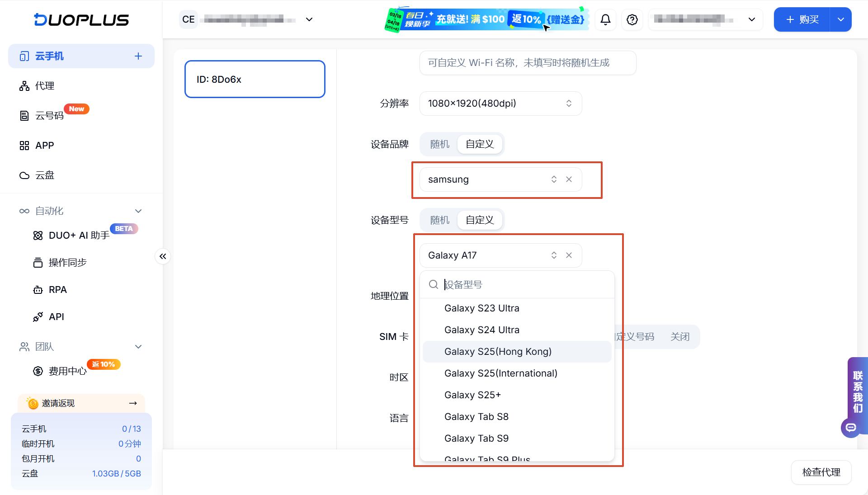Choose Galaxy S25+

pyautogui.click(x=517, y=395)
